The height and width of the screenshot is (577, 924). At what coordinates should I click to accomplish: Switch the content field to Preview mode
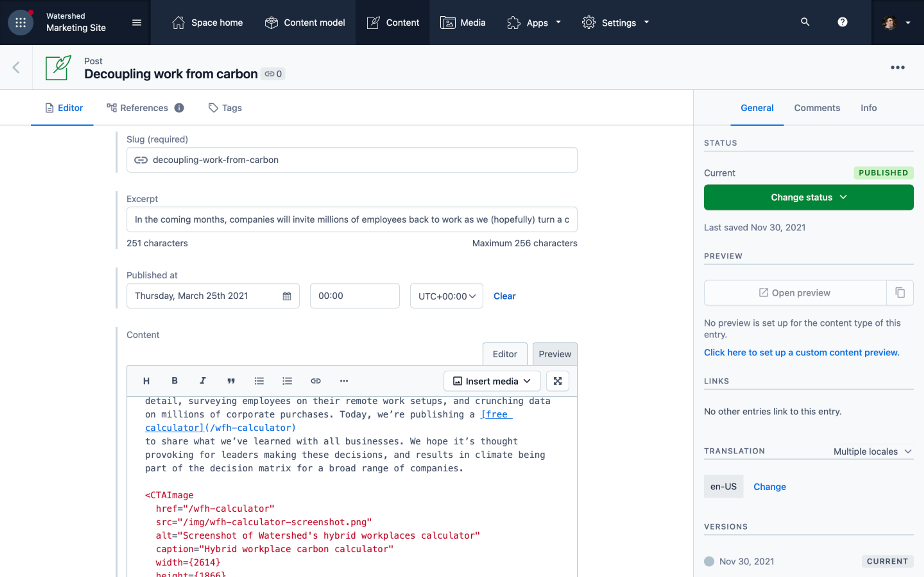click(554, 354)
